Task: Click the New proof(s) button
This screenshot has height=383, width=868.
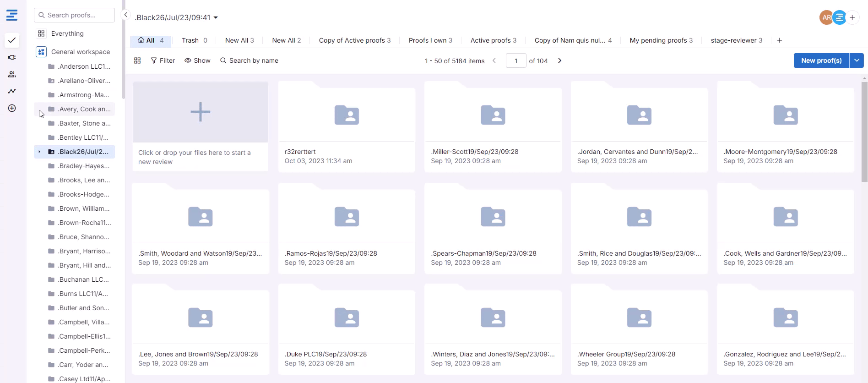Action: 821,60
